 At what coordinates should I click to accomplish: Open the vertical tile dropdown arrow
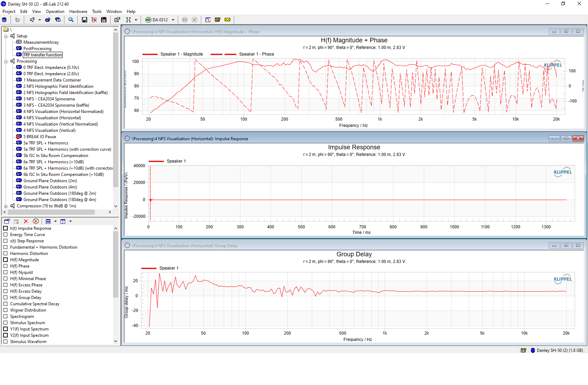(x=70, y=221)
